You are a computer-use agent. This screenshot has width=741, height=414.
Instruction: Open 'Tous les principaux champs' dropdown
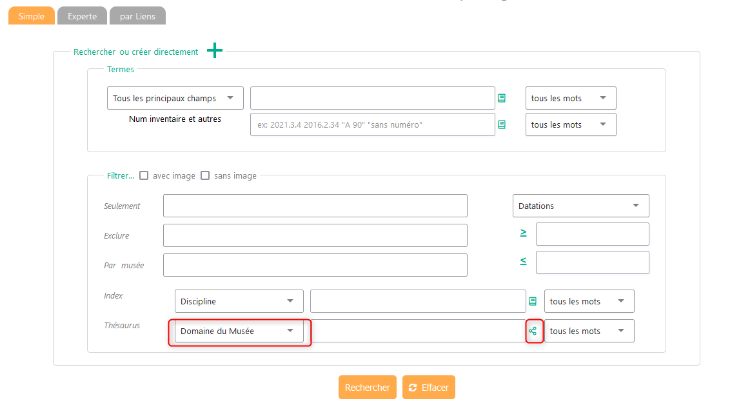click(175, 98)
